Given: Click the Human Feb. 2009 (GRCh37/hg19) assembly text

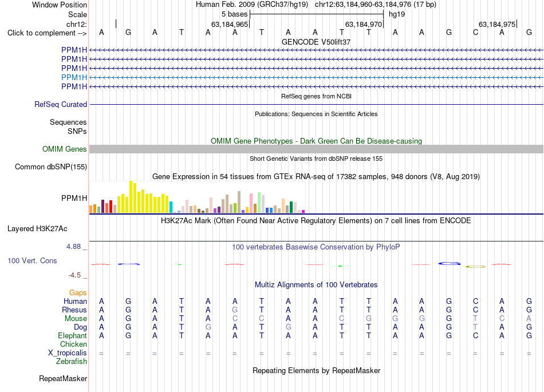Looking at the screenshot, I should 252,5.
